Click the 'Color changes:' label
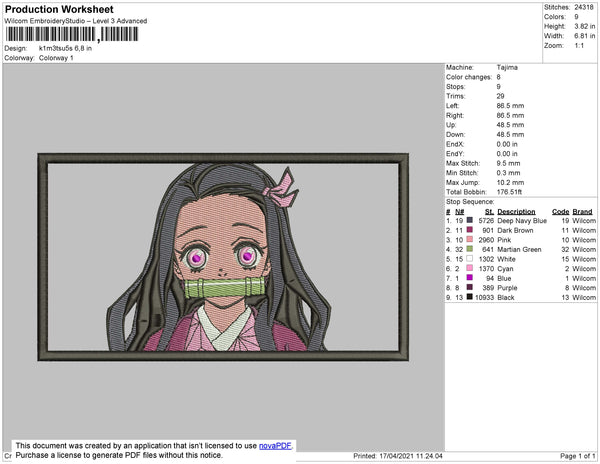Screen dimensions: 600x464 469,77
